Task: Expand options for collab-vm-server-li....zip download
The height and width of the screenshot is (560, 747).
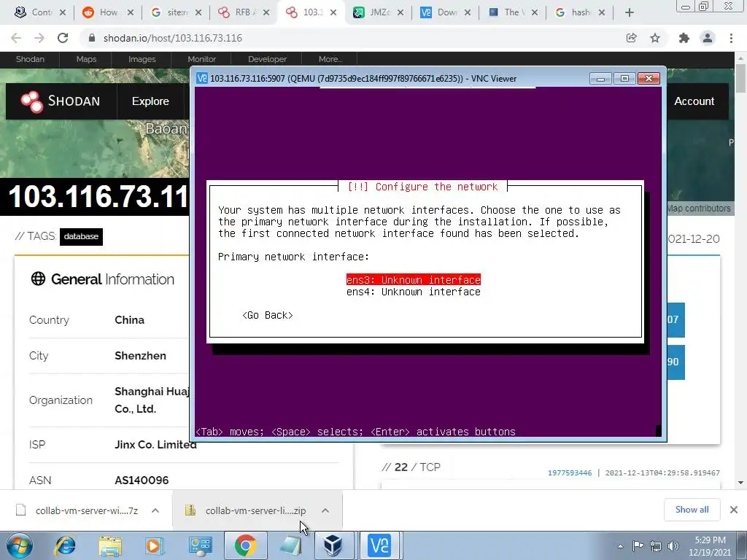Action: (325, 510)
